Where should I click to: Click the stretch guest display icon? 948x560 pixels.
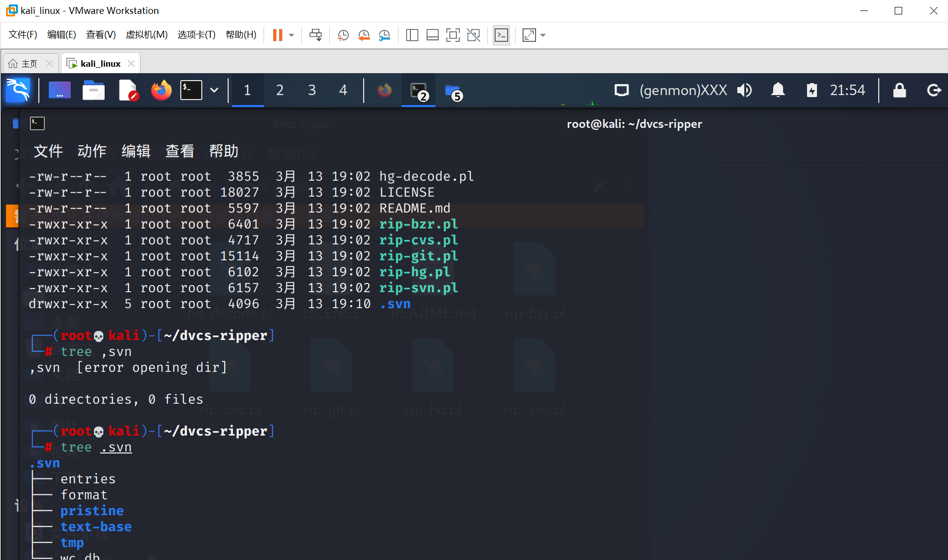pyautogui.click(x=529, y=35)
